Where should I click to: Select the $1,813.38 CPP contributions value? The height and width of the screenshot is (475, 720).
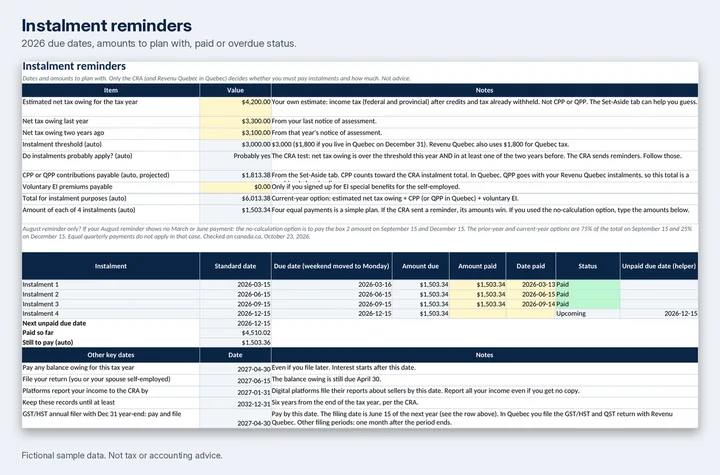point(236,175)
